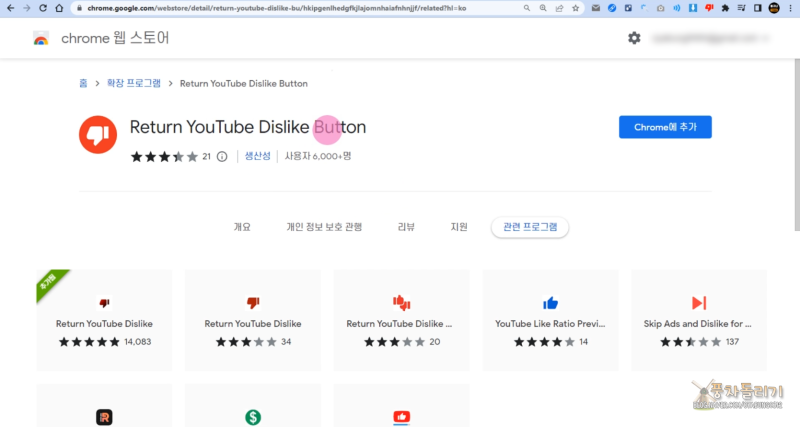Open 확장 프로그램 breadcrumb link
The height and width of the screenshot is (427, 800).
point(134,83)
